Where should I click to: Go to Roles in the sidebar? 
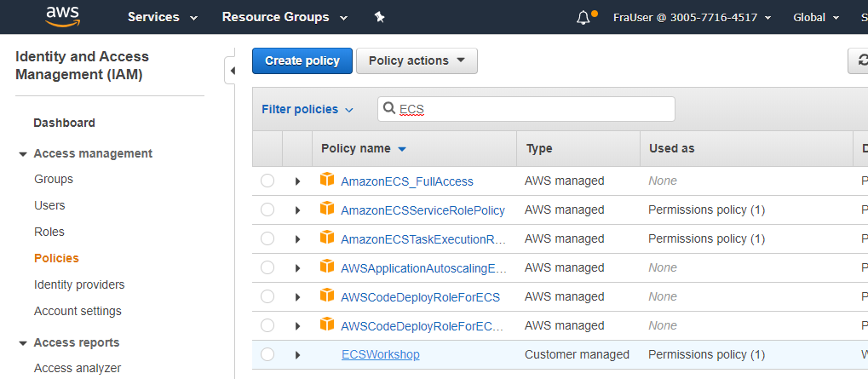[49, 232]
